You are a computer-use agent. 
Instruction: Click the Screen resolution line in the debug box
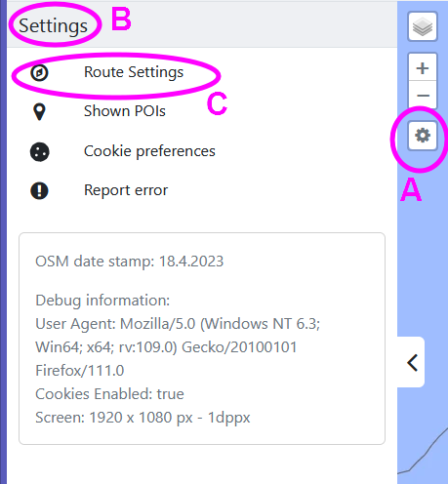[x=143, y=418]
